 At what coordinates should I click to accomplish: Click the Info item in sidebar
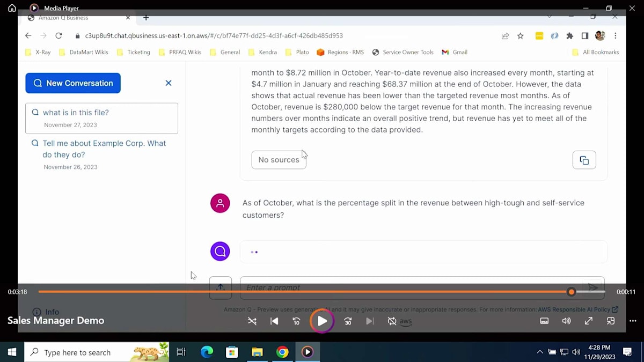46,312
